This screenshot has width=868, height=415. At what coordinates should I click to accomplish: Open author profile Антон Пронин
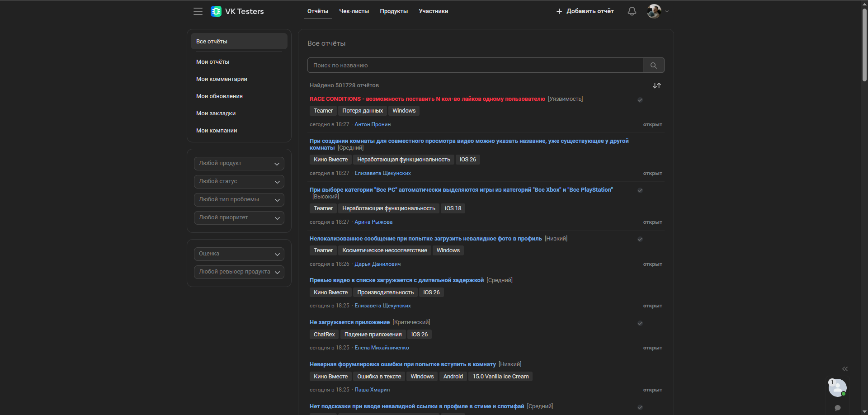(x=373, y=124)
